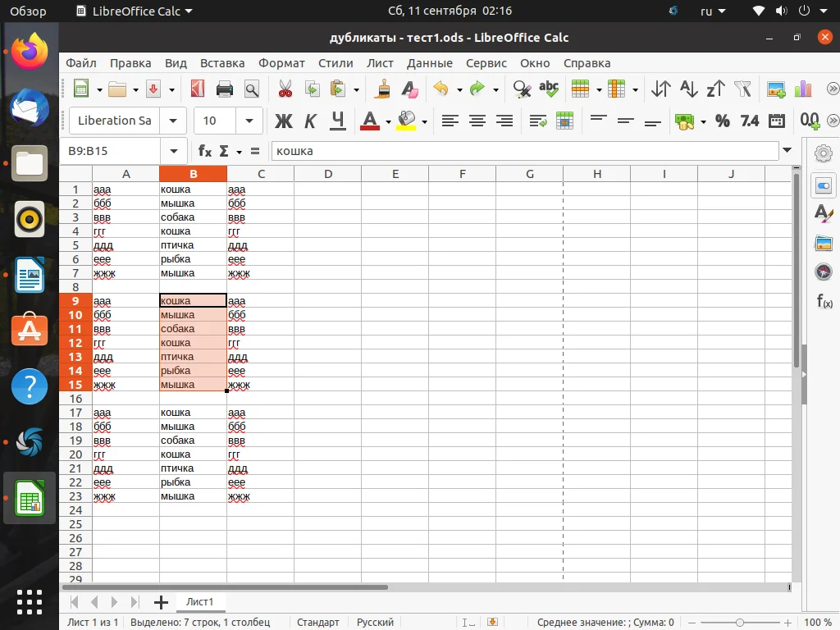Open the Functions deck in the sidebar
Image resolution: width=840 pixels, height=630 pixels.
[x=824, y=301]
